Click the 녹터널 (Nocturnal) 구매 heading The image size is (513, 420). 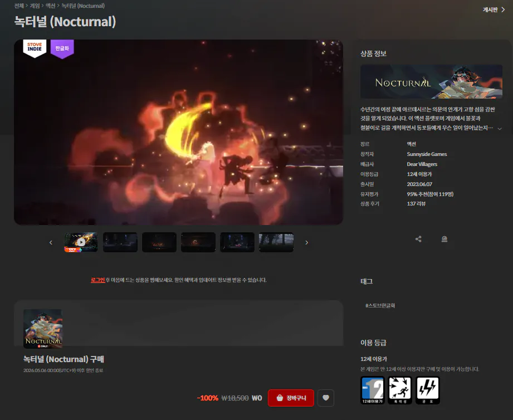[63, 359]
